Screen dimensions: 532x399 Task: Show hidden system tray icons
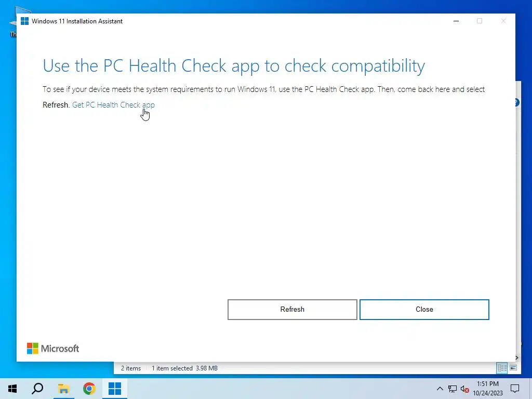tap(440, 389)
